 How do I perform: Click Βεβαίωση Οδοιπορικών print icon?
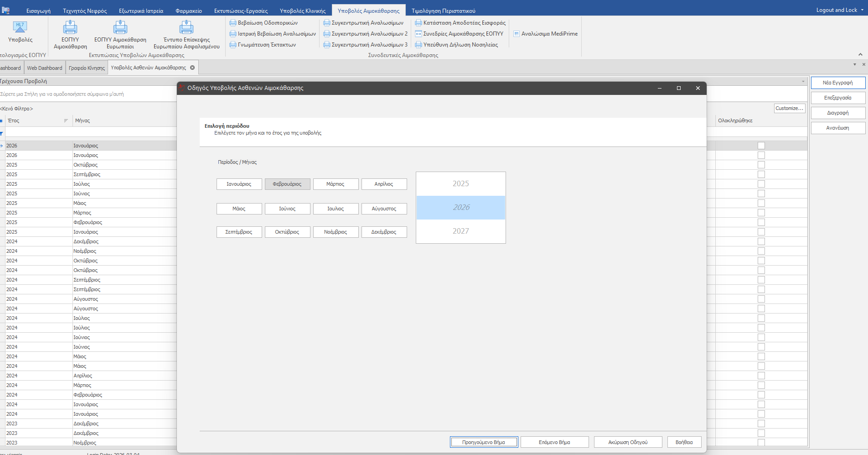point(233,23)
